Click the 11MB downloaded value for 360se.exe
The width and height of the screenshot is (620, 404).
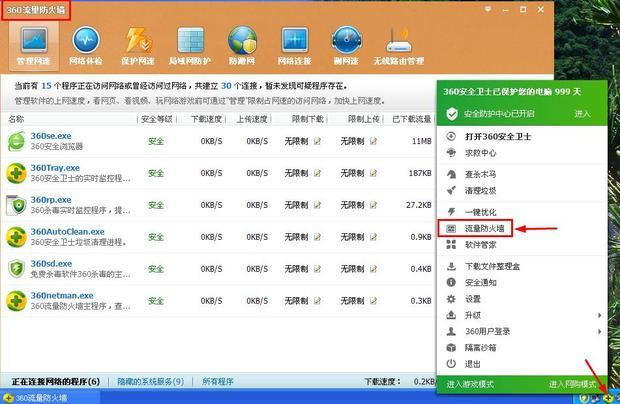coord(422,141)
